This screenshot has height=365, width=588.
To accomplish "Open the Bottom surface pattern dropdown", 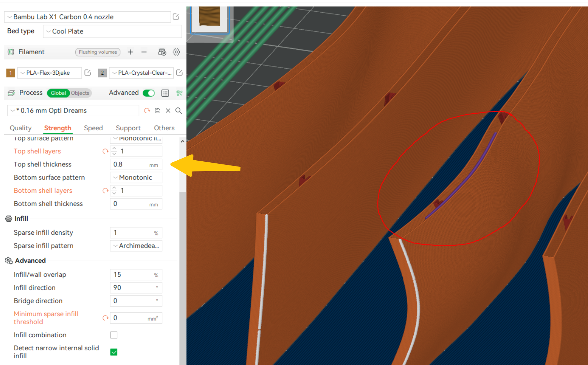I will 136,177.
